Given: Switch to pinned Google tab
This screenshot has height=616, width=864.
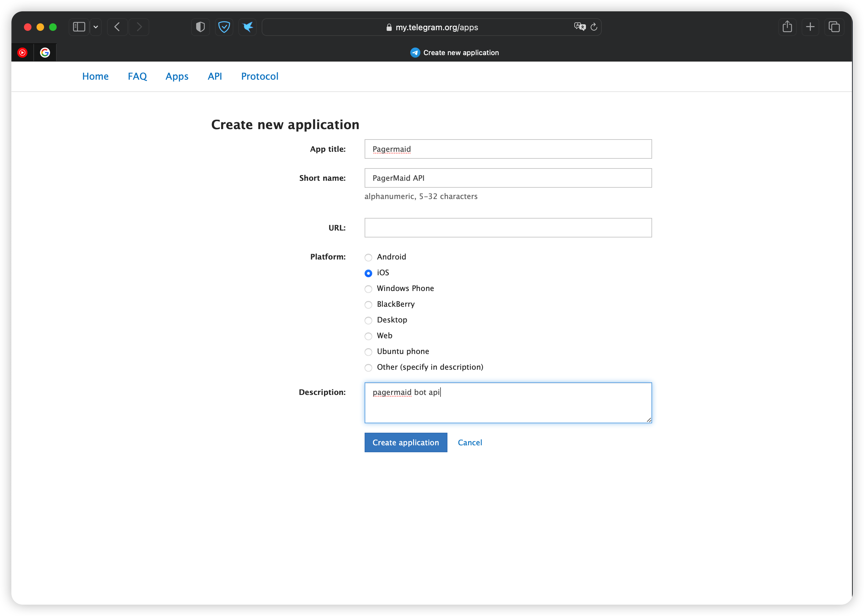Looking at the screenshot, I should coord(45,53).
